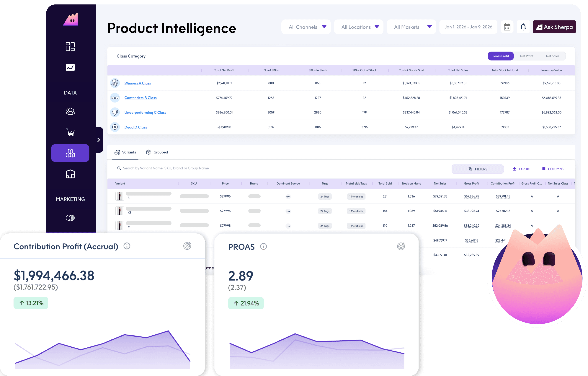Open the Winners A Class link

pyautogui.click(x=138, y=83)
